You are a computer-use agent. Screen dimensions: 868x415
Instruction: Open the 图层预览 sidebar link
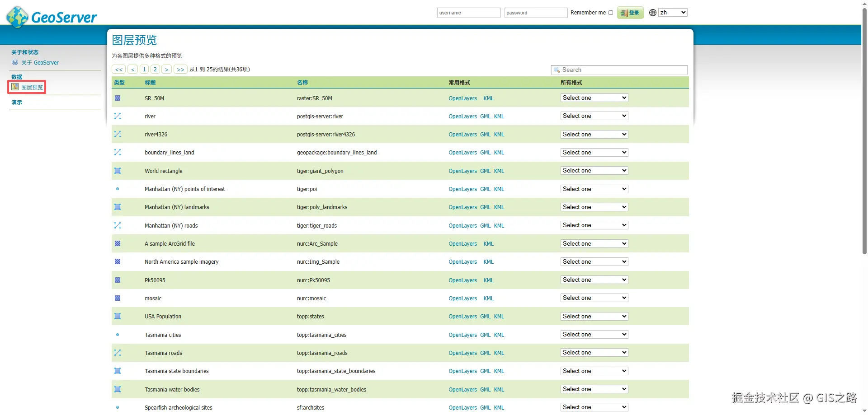point(32,87)
